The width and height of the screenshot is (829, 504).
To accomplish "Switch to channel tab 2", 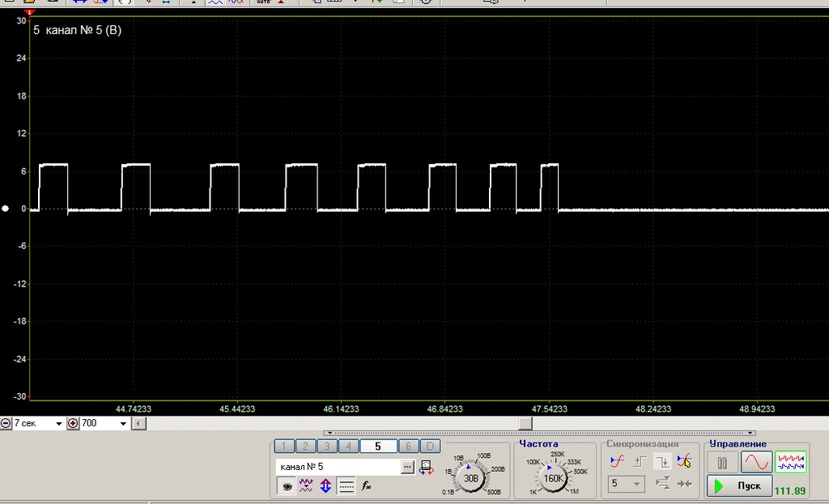I will click(305, 447).
